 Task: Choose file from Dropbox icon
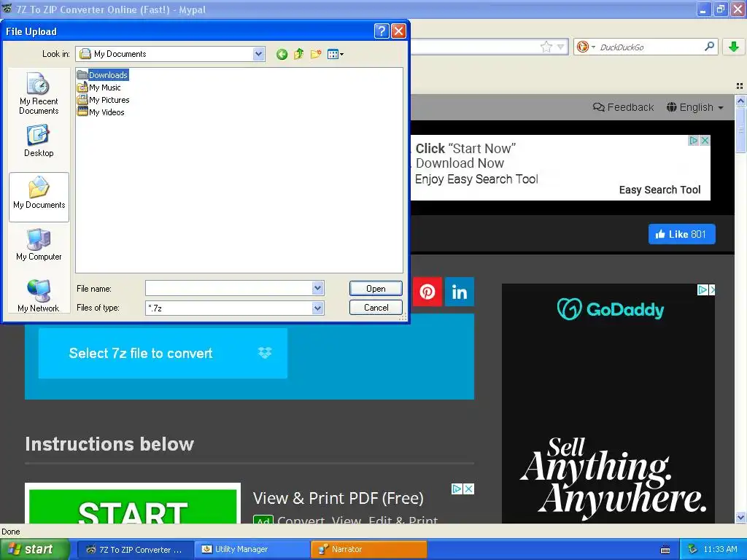click(x=265, y=353)
